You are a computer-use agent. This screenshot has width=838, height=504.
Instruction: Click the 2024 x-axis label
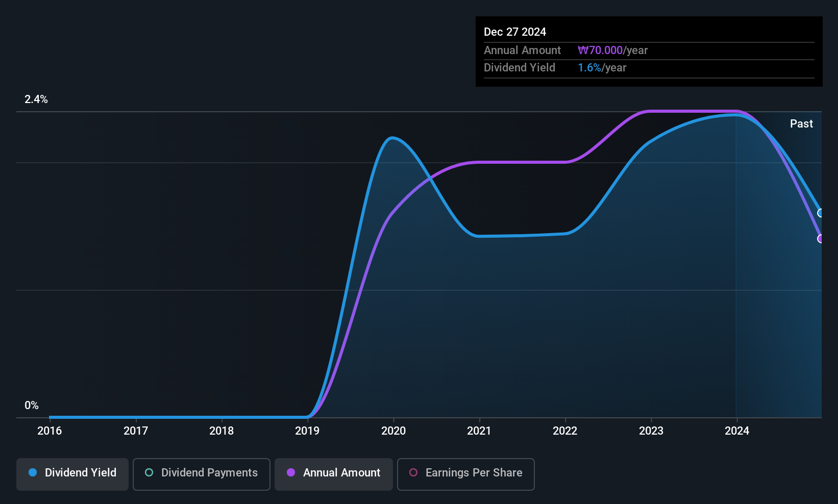click(x=737, y=431)
